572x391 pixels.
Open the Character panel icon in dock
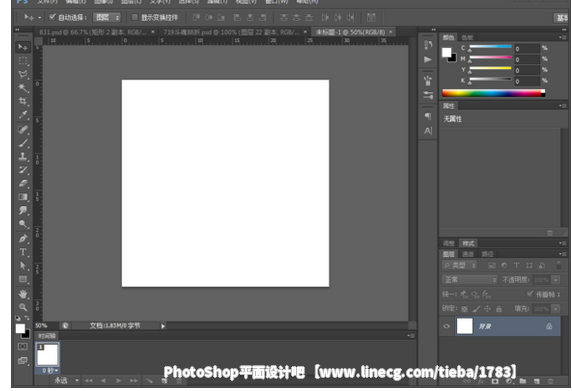[428, 131]
